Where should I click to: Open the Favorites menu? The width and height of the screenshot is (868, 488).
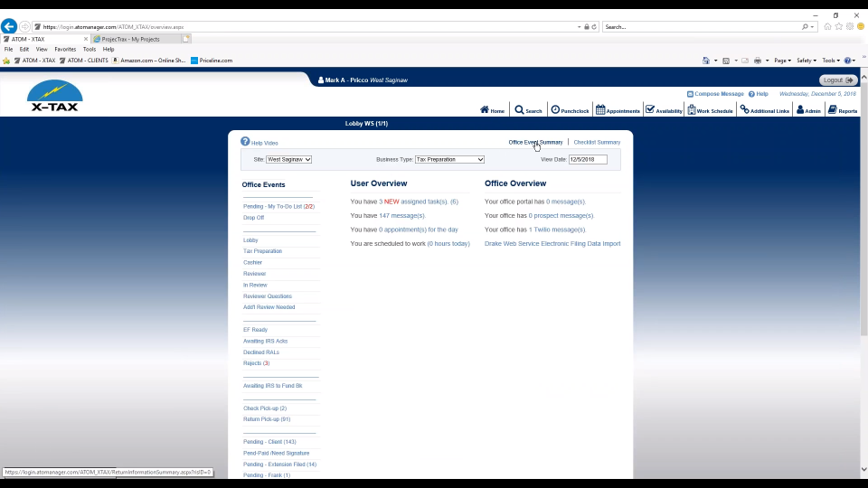tap(65, 49)
